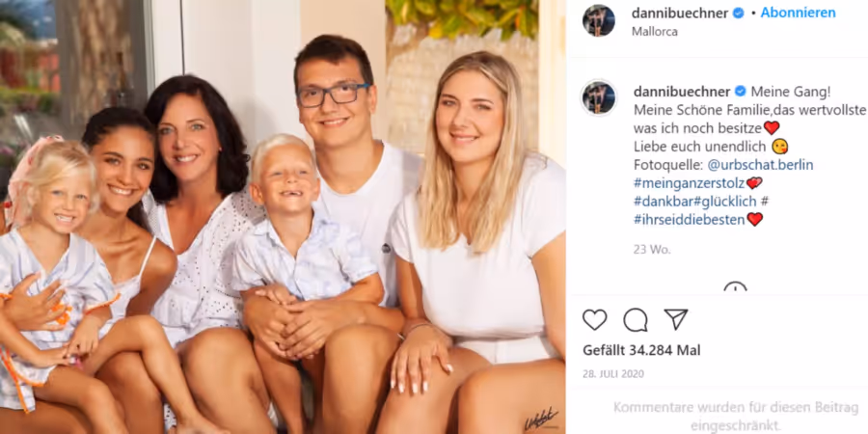Open dannibuechner username in header
This screenshot has height=434, width=868.
pyautogui.click(x=680, y=14)
